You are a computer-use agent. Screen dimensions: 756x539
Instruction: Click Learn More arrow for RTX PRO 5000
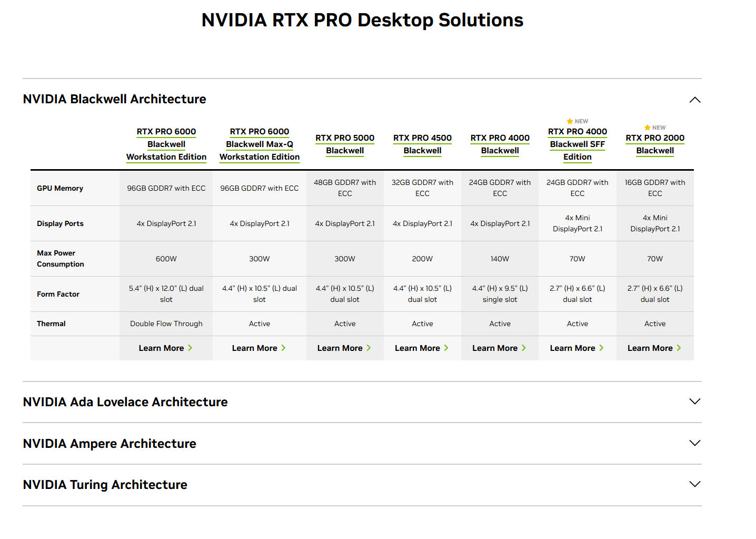[x=369, y=348]
